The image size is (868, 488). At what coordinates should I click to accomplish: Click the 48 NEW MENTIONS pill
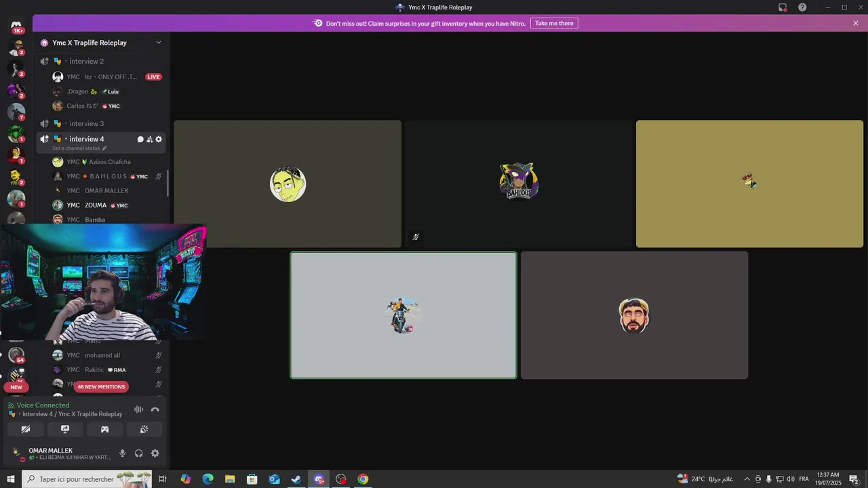pyautogui.click(x=101, y=387)
